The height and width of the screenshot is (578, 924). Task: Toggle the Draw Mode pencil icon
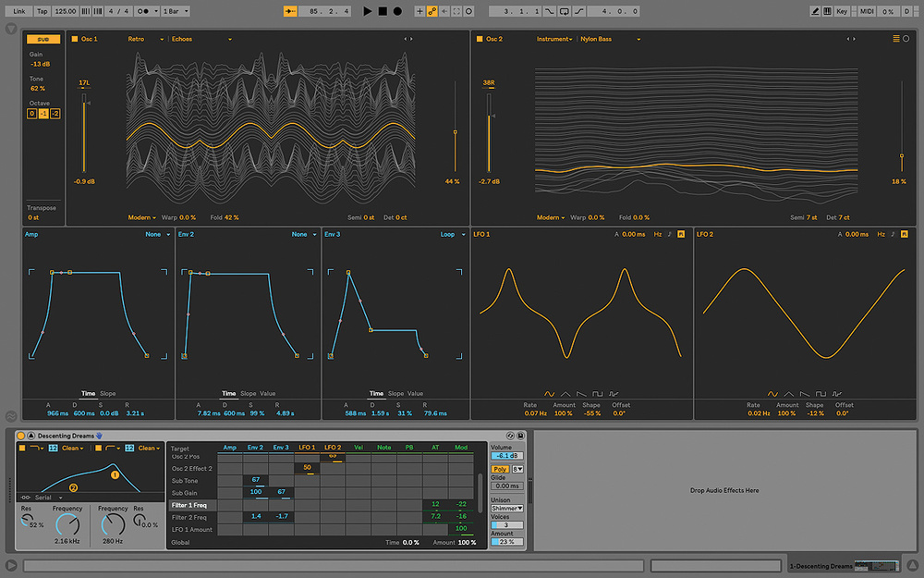[x=815, y=11]
